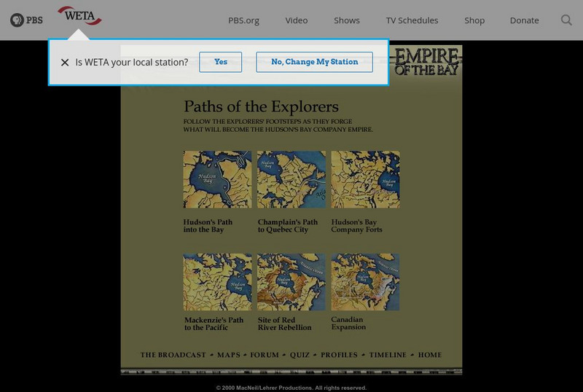The image size is (583, 392).
Task: Visit the Shop link in header
Action: coord(474,20)
